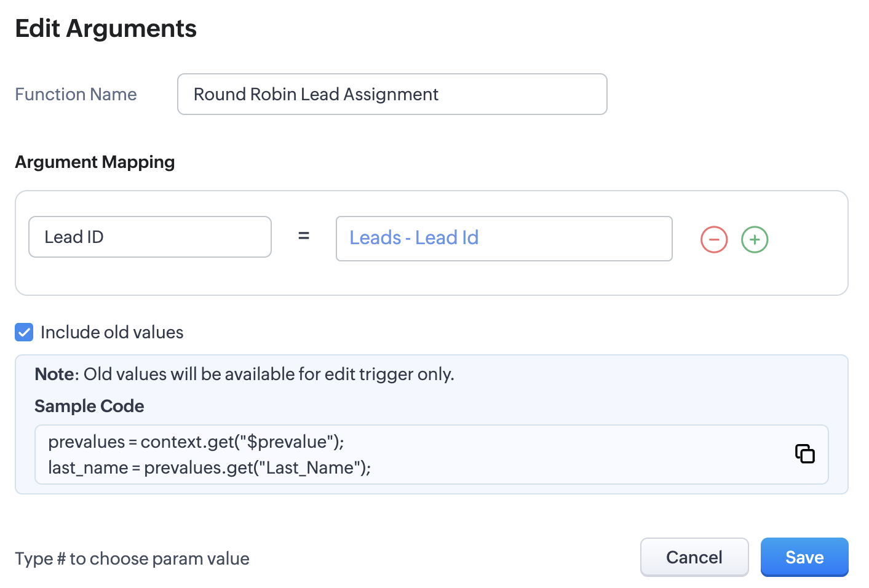Remove the Lead ID argument row

(x=714, y=239)
